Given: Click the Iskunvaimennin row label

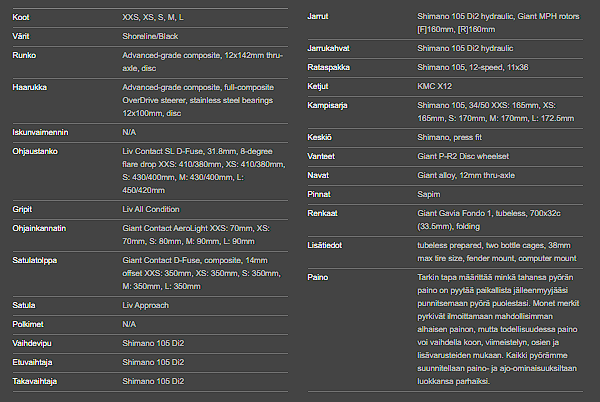Looking at the screenshot, I should [x=41, y=131].
